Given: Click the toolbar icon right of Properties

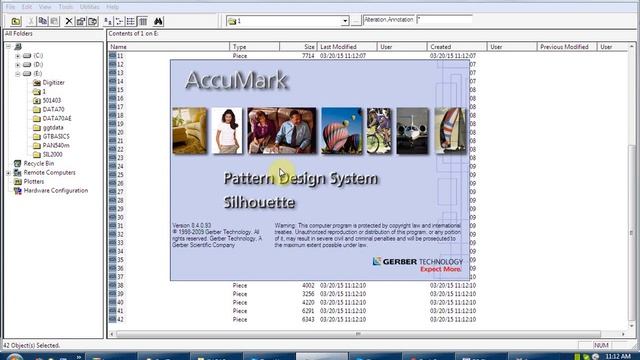Looking at the screenshot, I should point(93,21).
